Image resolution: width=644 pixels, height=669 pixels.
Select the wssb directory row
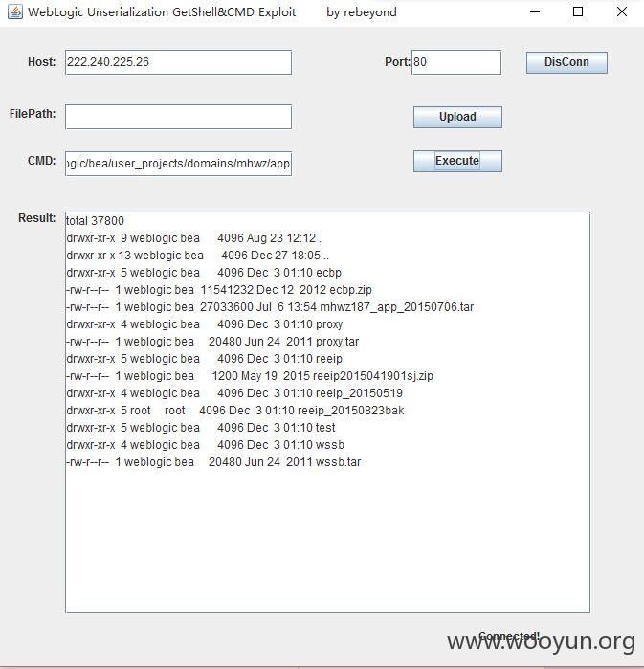[x=205, y=445]
